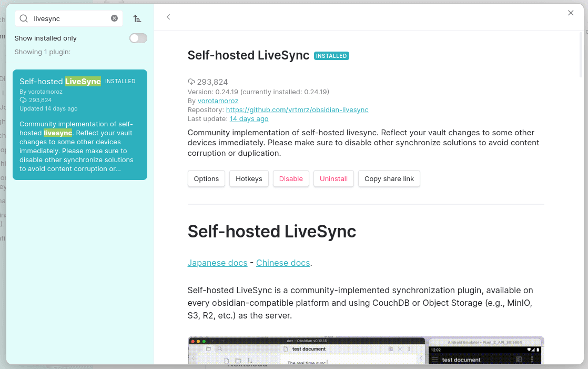This screenshot has height=369, width=588.
Task: Open author vorotamoroz link
Action: (218, 101)
